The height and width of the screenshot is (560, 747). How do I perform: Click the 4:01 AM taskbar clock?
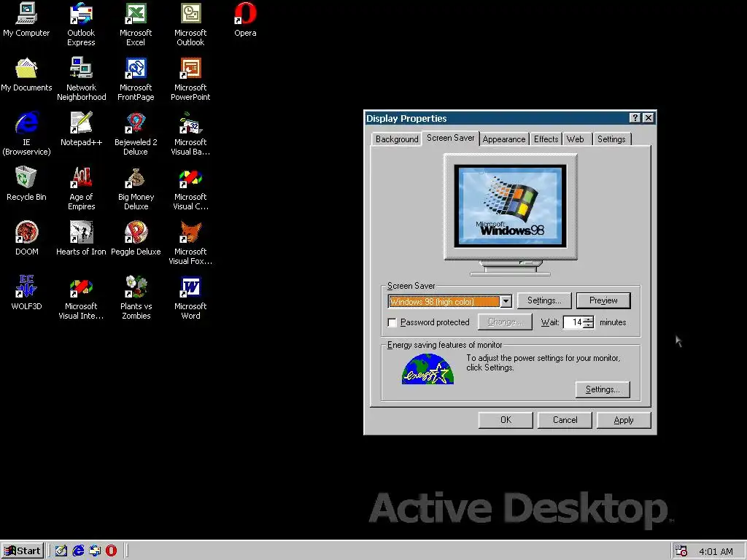point(716,551)
